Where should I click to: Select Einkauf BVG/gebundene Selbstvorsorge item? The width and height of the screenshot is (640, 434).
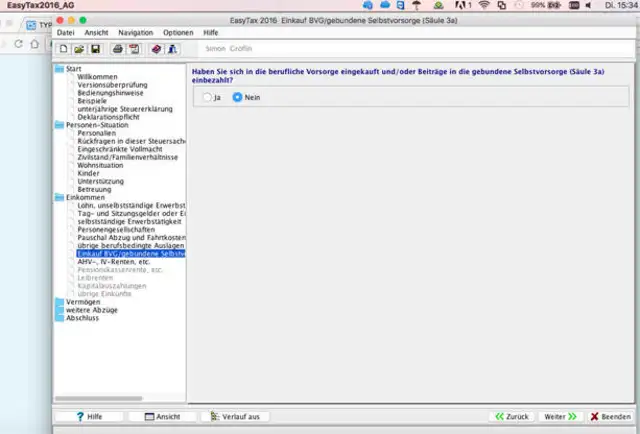pyautogui.click(x=131, y=254)
